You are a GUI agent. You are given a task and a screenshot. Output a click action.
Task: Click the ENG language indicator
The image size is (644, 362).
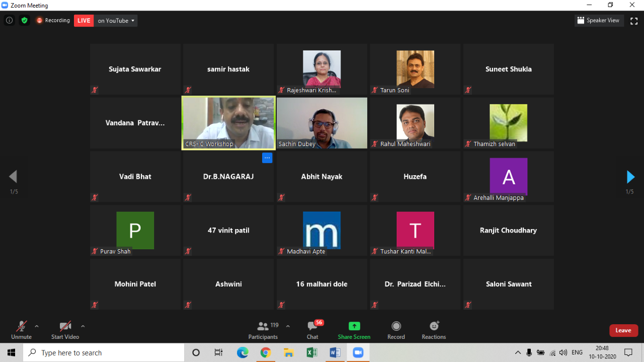(x=577, y=352)
